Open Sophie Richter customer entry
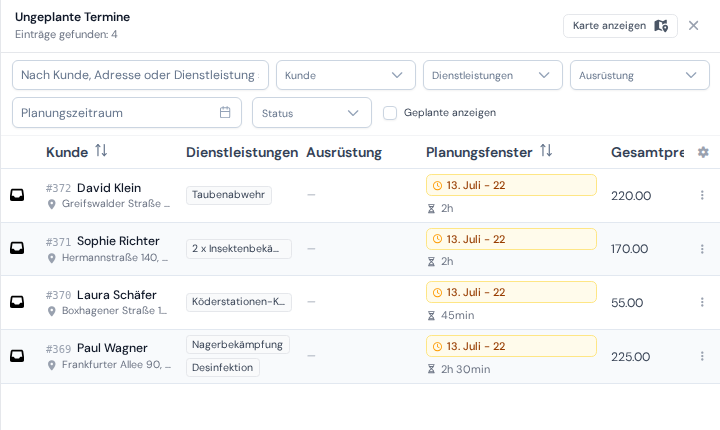The width and height of the screenshot is (720, 430). click(x=118, y=241)
